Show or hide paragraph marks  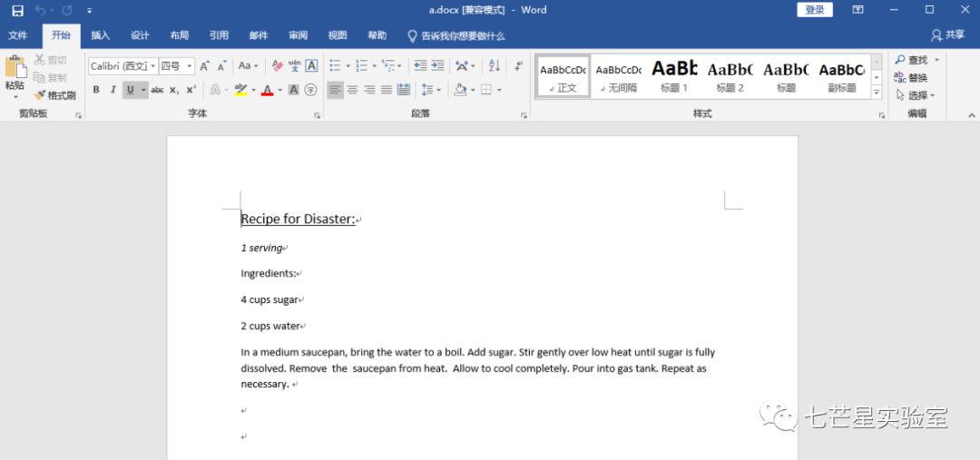518,65
